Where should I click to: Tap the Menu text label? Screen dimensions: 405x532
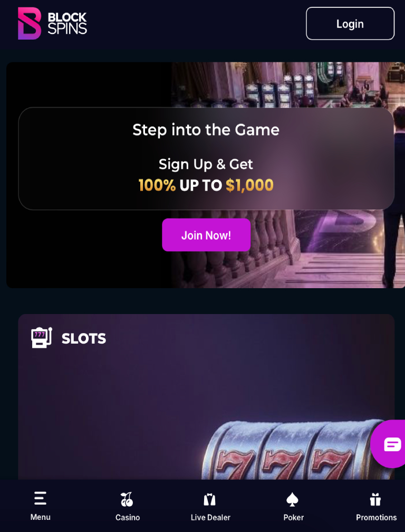(x=40, y=517)
